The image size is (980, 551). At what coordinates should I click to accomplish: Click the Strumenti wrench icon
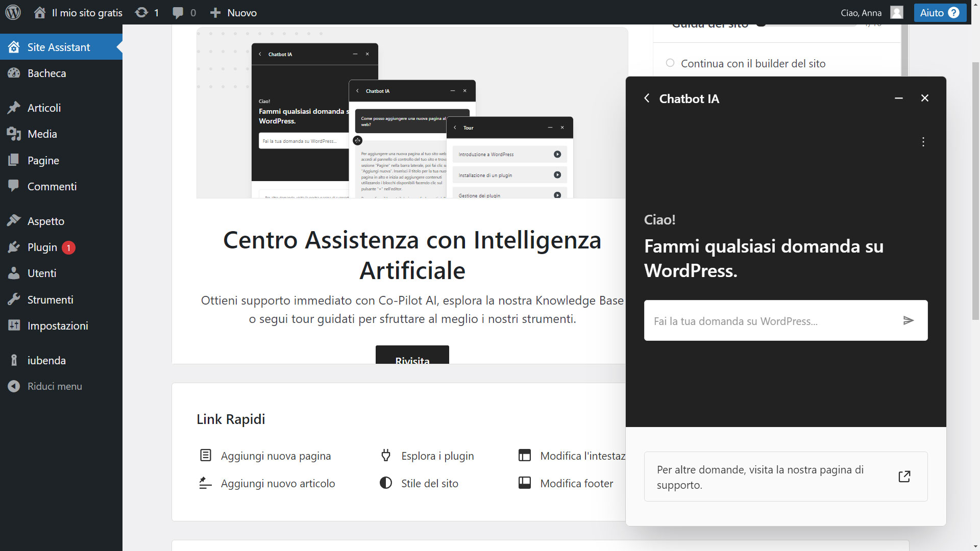[14, 299]
